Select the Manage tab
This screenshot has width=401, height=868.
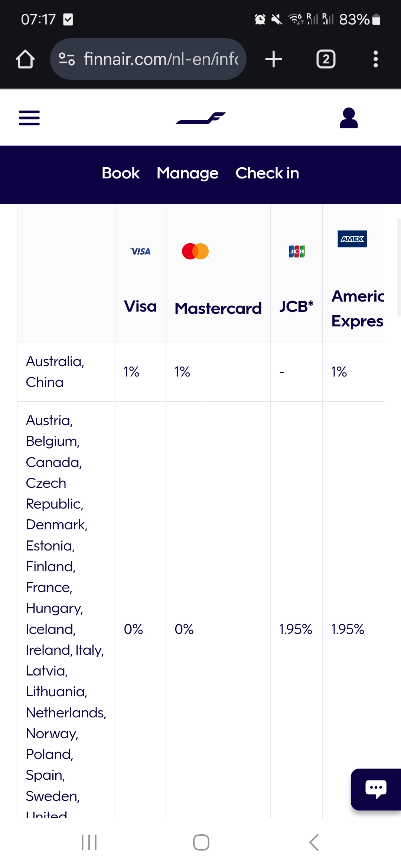tap(188, 173)
